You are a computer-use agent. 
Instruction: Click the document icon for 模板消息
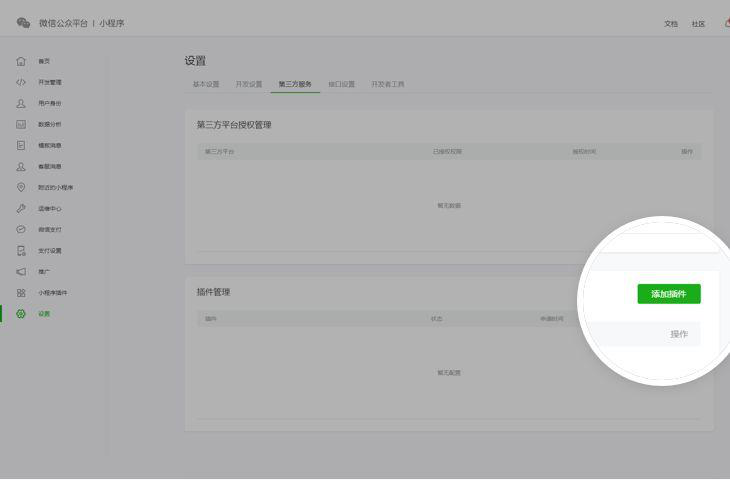click(21, 145)
